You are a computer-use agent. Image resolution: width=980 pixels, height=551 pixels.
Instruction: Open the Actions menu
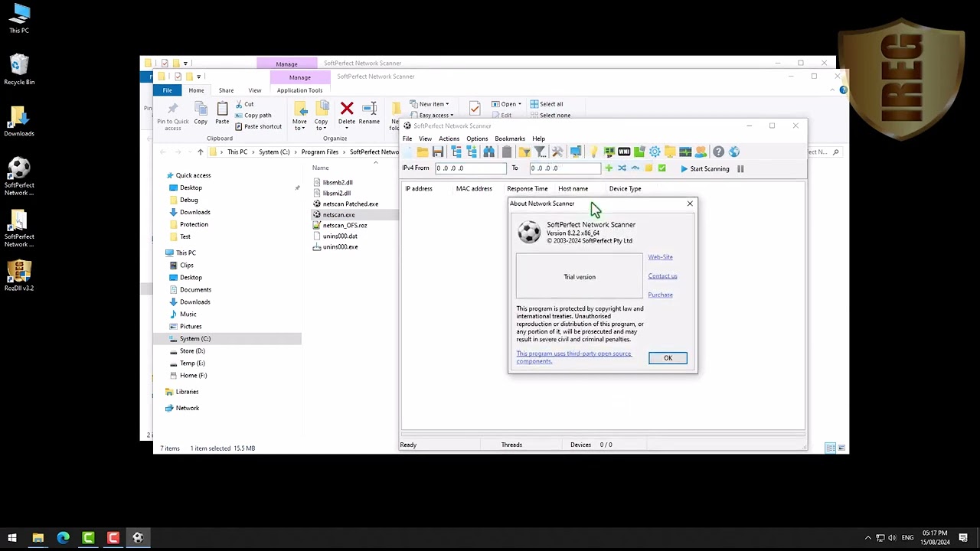[x=449, y=139]
